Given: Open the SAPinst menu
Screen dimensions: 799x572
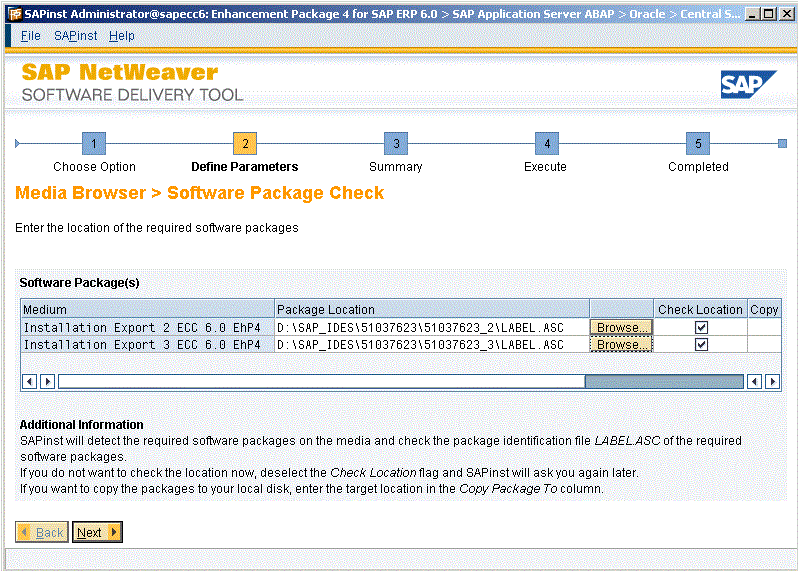Looking at the screenshot, I should point(76,36).
